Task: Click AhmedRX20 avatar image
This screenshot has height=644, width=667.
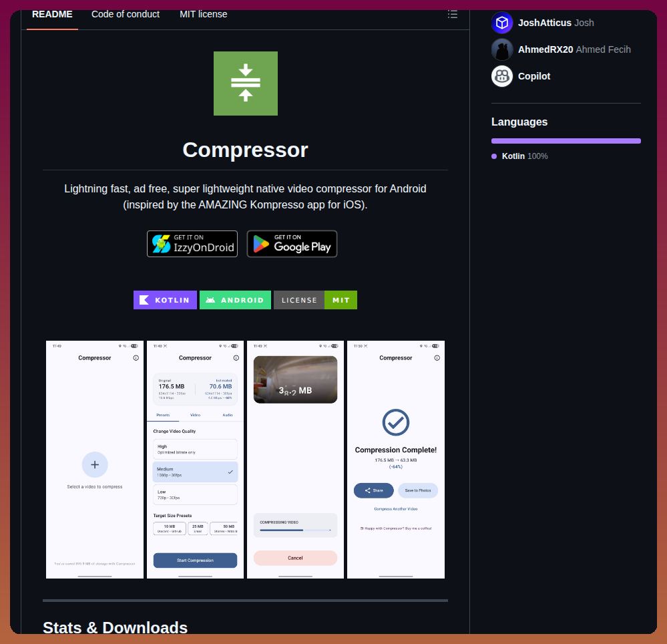Action: tap(502, 49)
